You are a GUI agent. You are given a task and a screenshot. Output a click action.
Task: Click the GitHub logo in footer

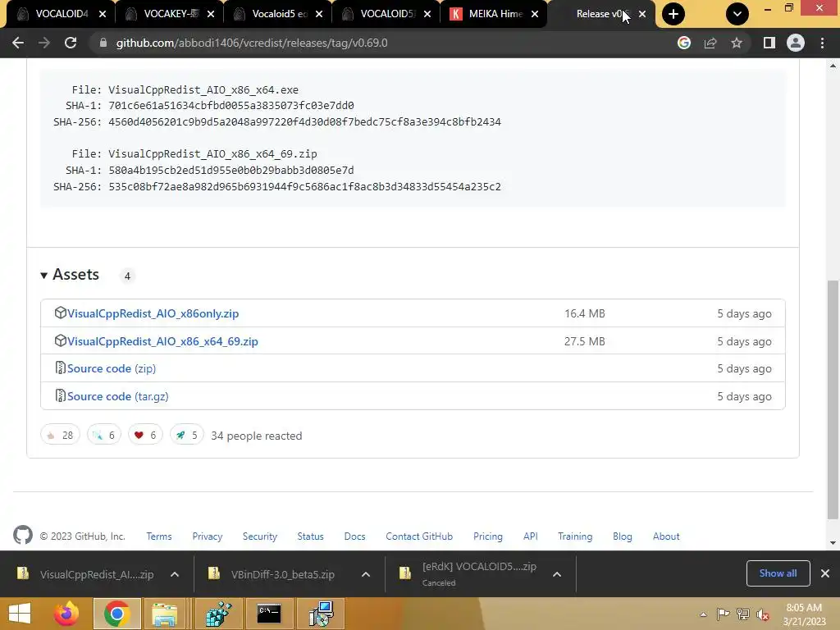[x=23, y=535]
